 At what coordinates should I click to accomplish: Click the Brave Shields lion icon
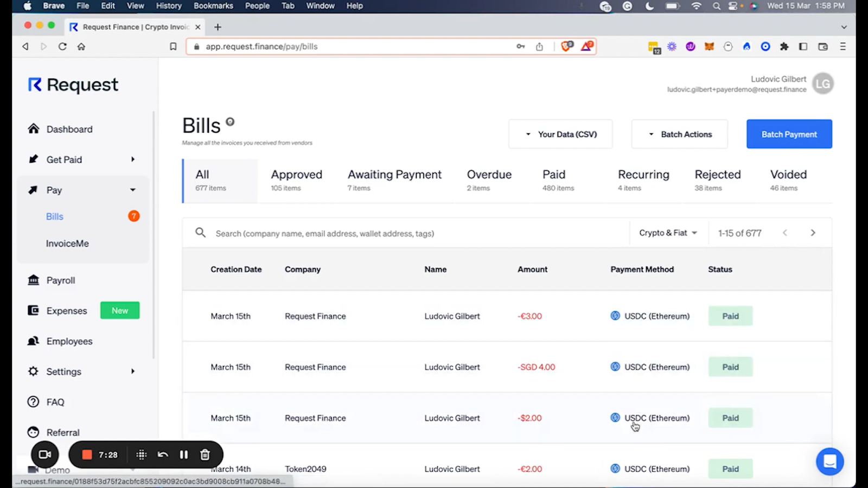(x=567, y=46)
